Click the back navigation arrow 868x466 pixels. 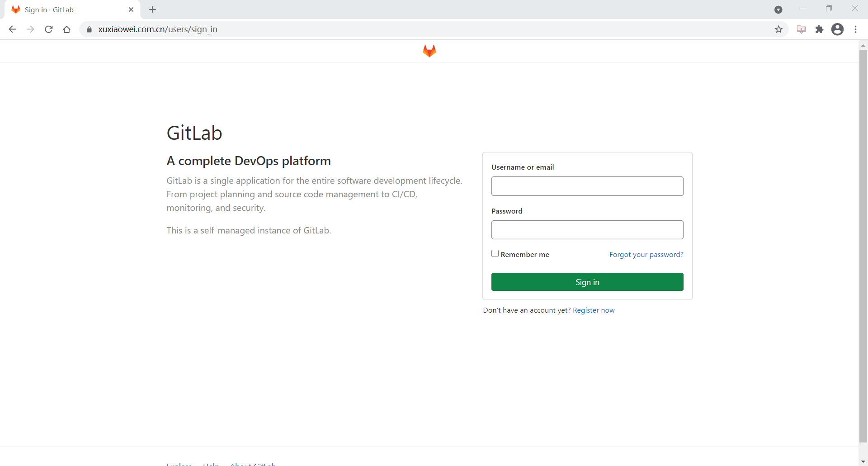pyautogui.click(x=12, y=29)
